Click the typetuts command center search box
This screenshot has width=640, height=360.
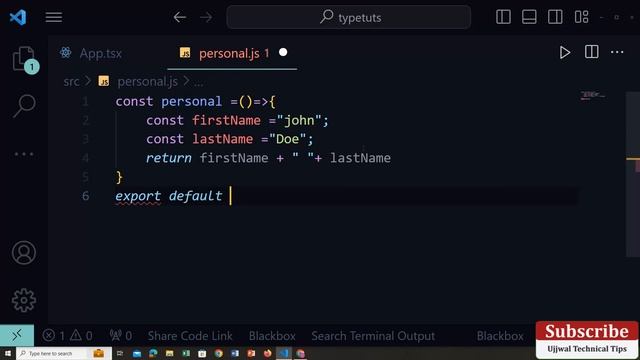coord(349,17)
